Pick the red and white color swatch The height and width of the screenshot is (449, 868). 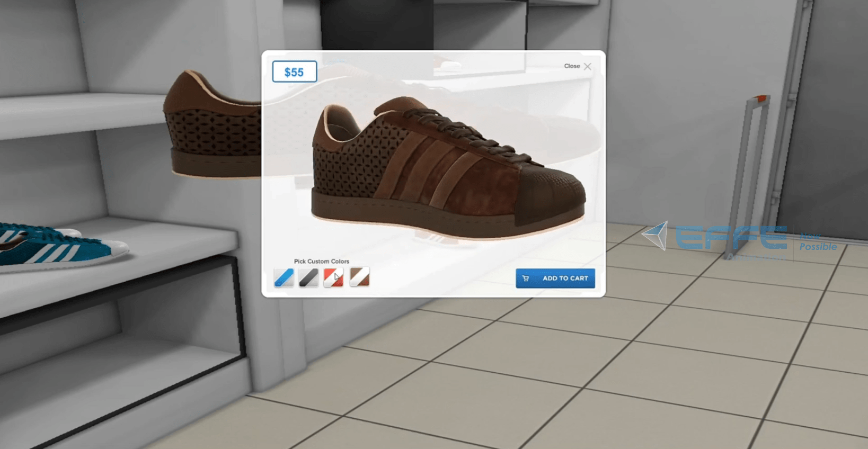(333, 277)
